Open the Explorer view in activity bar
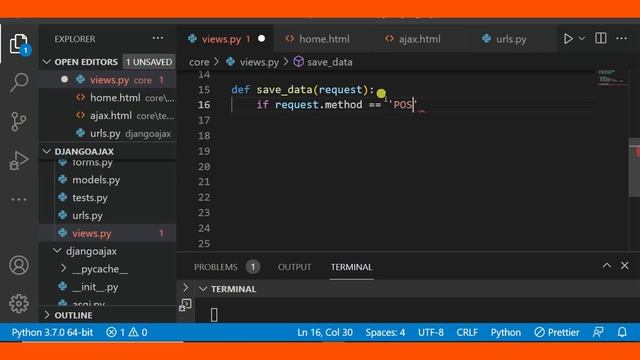This screenshot has height=360, width=640. [19, 44]
